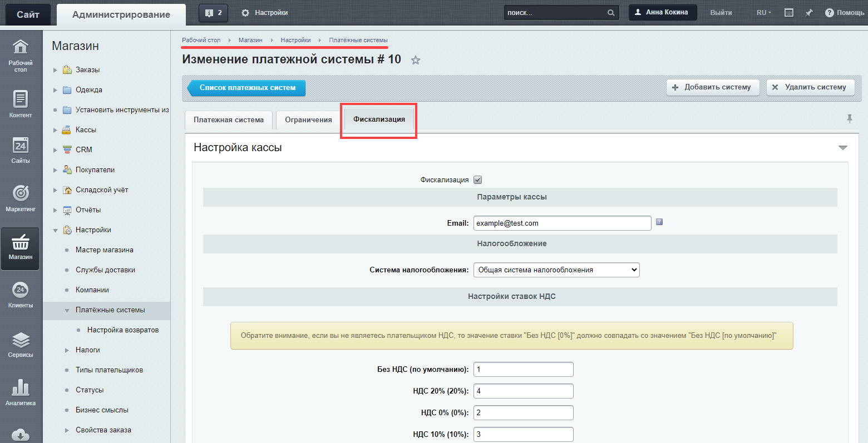Image resolution: width=868 pixels, height=443 pixels.
Task: Click the Email input field
Action: 562,223
